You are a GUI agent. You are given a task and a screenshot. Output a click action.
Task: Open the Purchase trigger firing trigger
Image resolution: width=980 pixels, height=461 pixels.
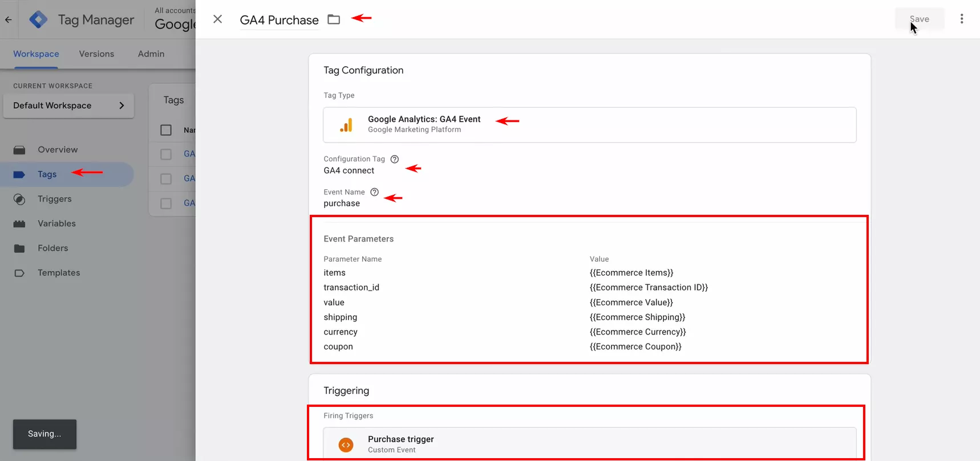tap(590, 444)
